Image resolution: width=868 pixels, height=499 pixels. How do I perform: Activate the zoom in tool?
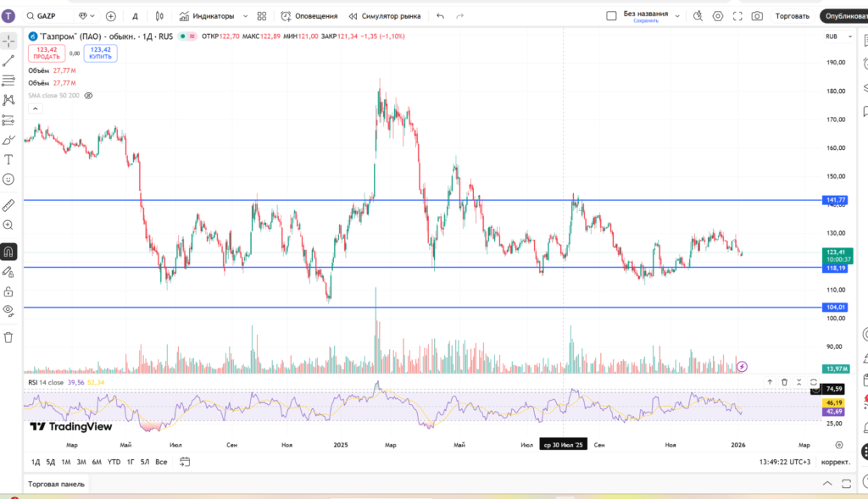click(8, 225)
